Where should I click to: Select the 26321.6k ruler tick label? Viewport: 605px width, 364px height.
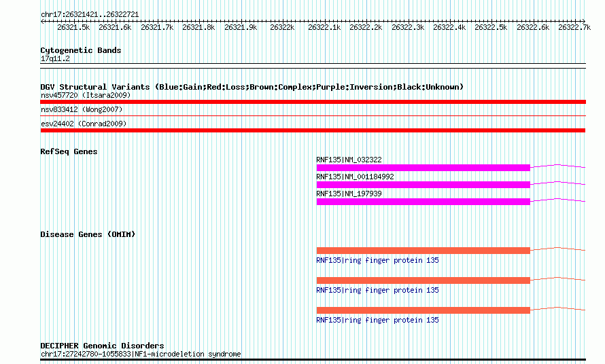pos(115,27)
